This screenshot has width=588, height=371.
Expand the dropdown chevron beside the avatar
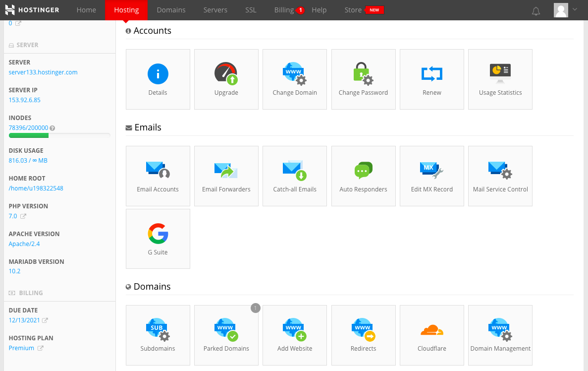click(575, 9)
